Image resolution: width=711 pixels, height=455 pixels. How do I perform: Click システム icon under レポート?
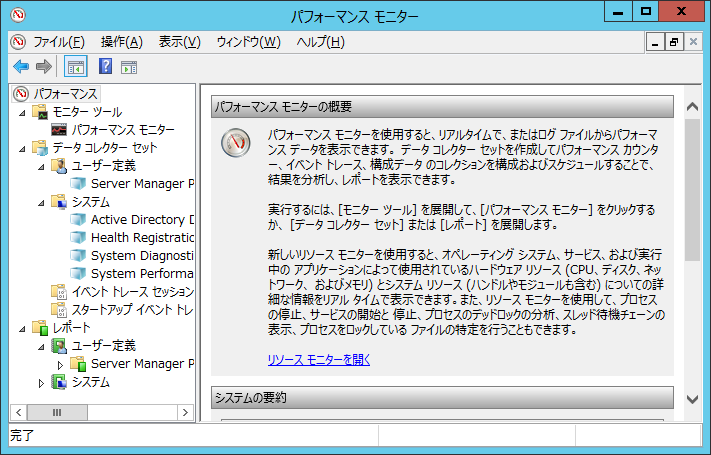(59, 382)
